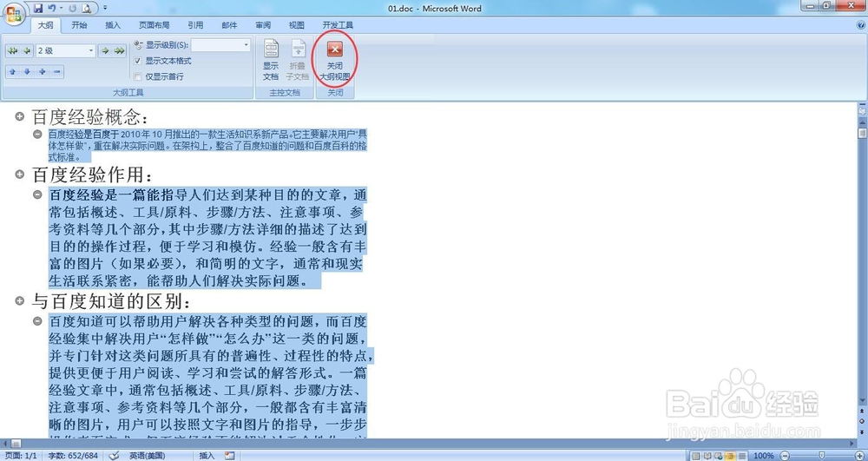Click the zoom out minus button
Image resolution: width=868 pixels, height=461 pixels.
785,456
